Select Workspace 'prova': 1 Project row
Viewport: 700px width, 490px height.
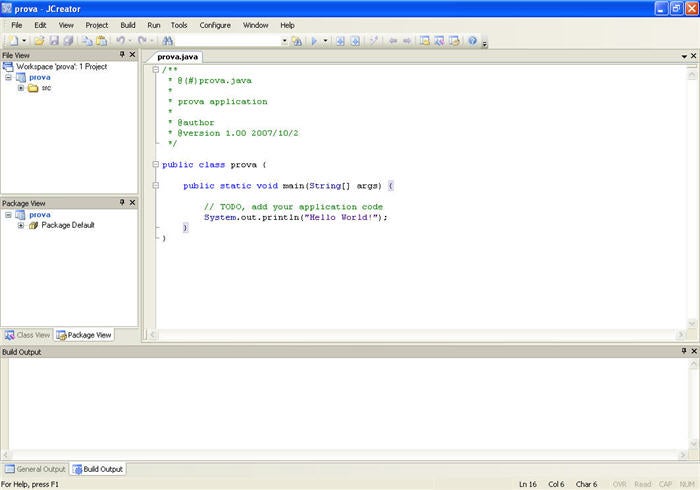(x=55, y=66)
